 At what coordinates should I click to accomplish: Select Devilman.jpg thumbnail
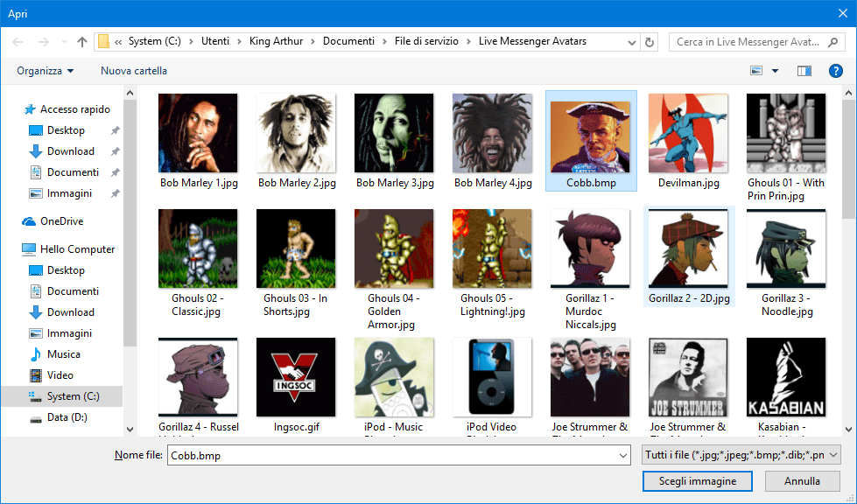pyautogui.click(x=688, y=133)
